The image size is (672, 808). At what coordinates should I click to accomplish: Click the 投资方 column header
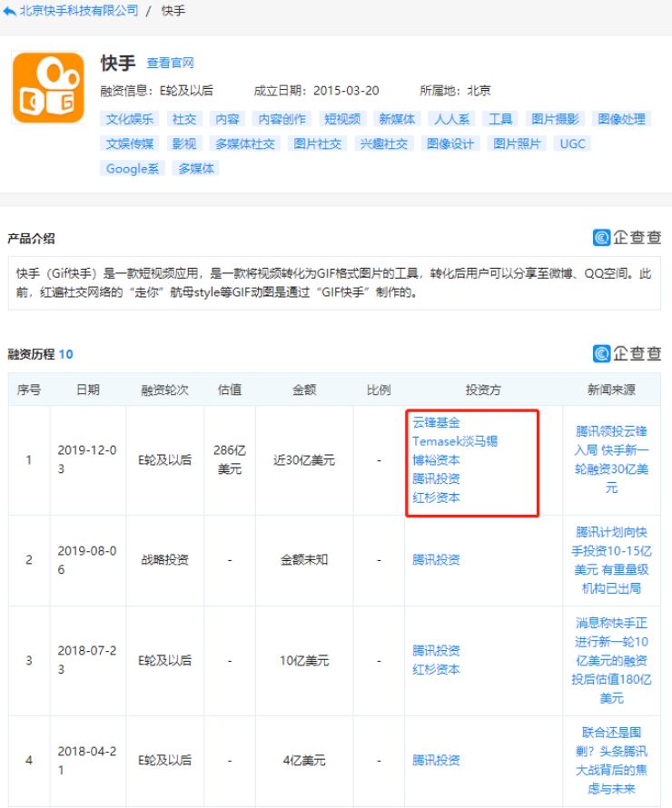point(483,389)
